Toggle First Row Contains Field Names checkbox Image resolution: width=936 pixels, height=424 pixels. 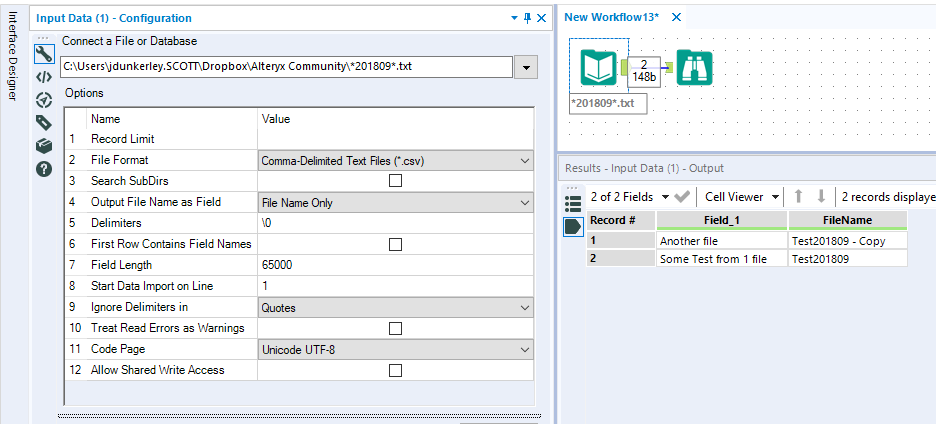pyautogui.click(x=395, y=244)
